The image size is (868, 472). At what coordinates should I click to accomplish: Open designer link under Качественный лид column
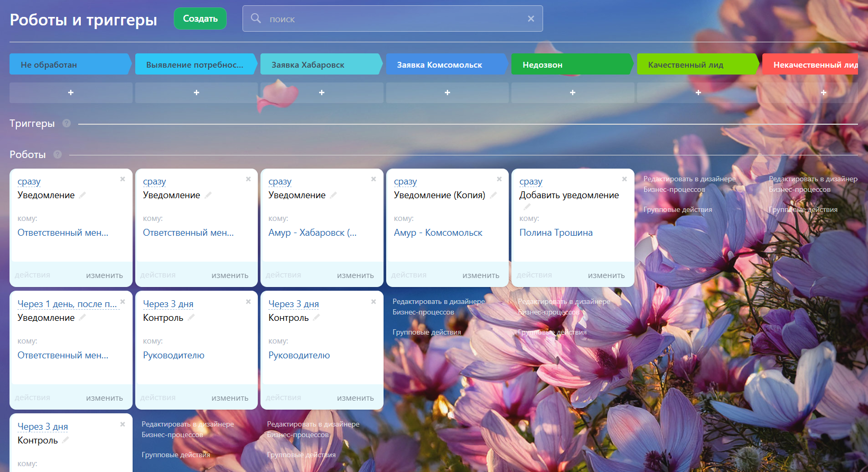689,184
